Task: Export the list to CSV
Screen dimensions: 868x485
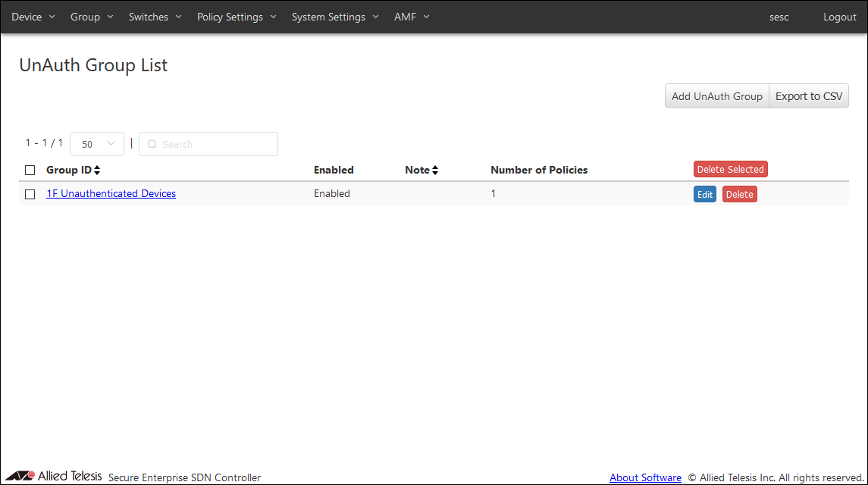Action: click(x=808, y=96)
